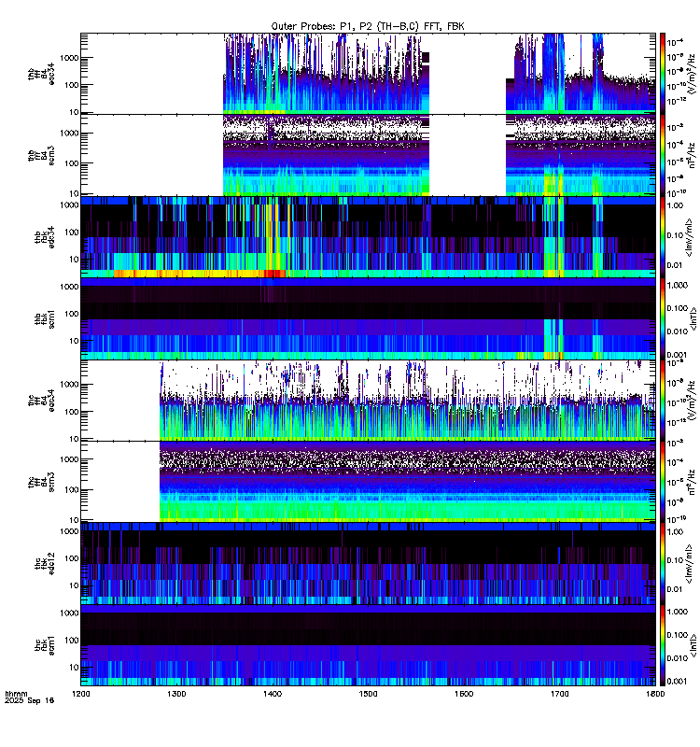The image size is (700, 747).
Task: Select the 'thc fbk edc12' panel label
Action: (44, 564)
